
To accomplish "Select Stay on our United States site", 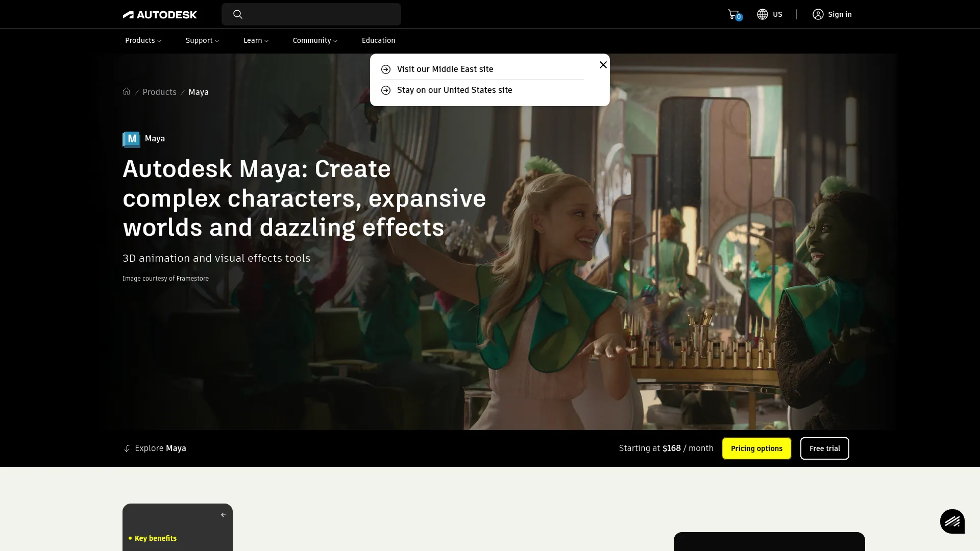I will 455,90.
